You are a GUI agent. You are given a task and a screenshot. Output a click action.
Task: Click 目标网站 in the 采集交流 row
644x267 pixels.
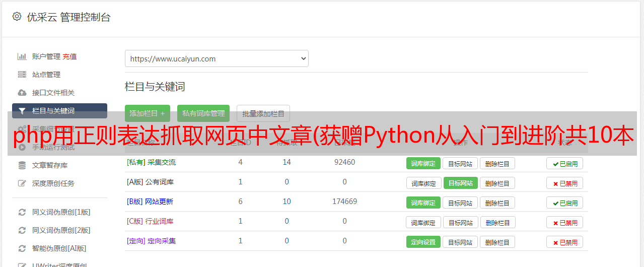click(x=460, y=163)
